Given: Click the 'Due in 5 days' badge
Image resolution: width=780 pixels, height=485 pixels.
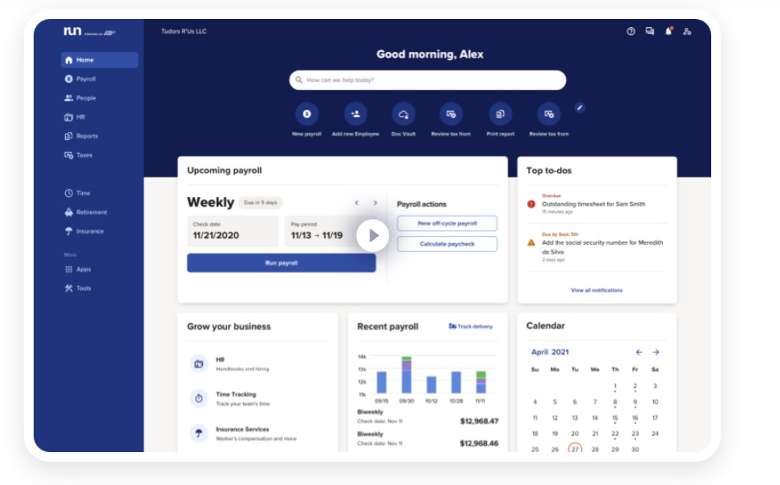Looking at the screenshot, I should point(261,202).
